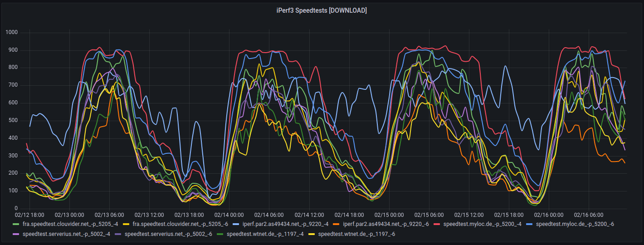Toggle speedtest.wtnet.de_-p_1197_-6 legend series
Screen dimensions: 644x245
(356, 234)
